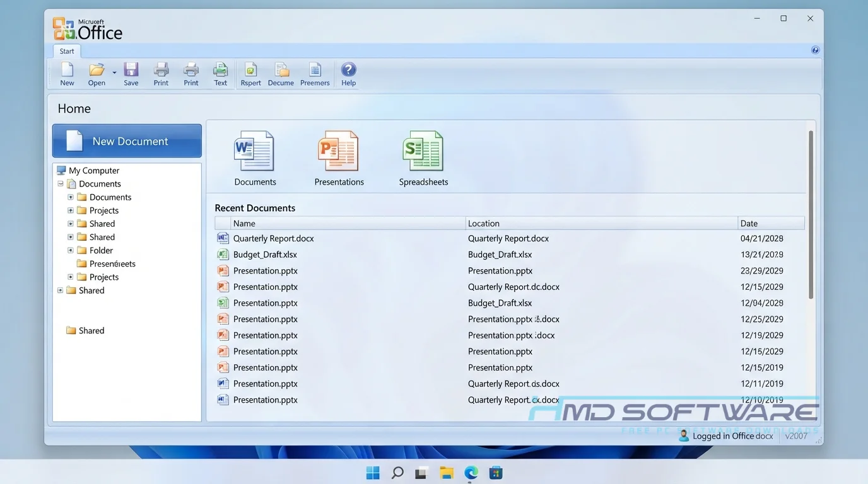
Task: Click the date 04/21/2028
Action: 761,239
